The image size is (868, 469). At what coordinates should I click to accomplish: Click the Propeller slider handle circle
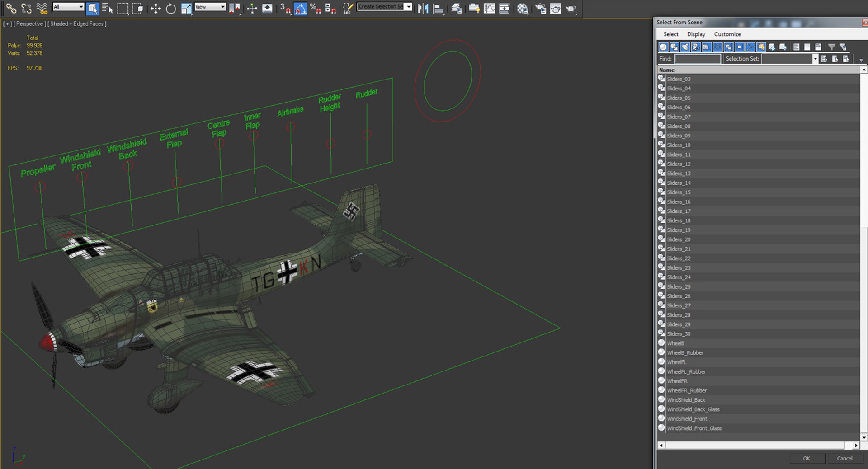(40, 187)
